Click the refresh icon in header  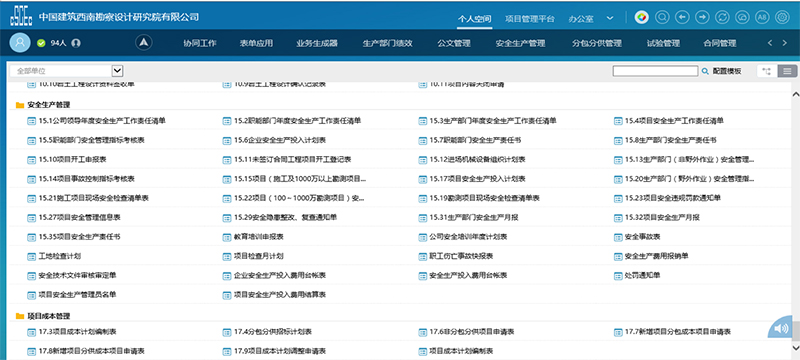point(722,17)
